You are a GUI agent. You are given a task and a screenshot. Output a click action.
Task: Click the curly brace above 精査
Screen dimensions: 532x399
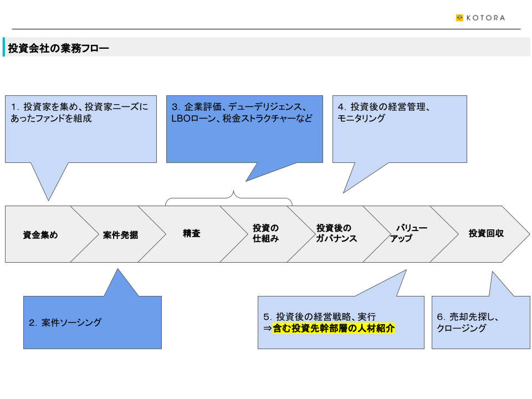click(229, 198)
